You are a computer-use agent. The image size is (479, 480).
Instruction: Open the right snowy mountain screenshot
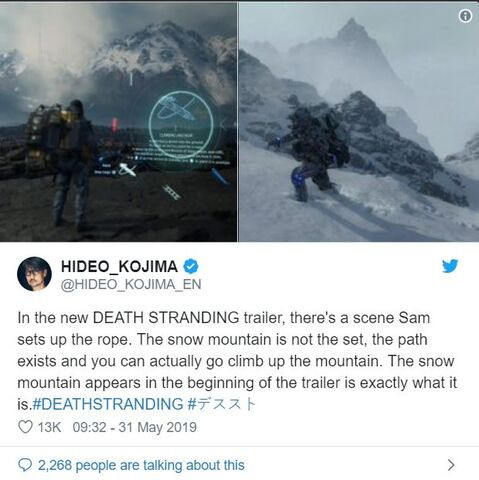359,122
